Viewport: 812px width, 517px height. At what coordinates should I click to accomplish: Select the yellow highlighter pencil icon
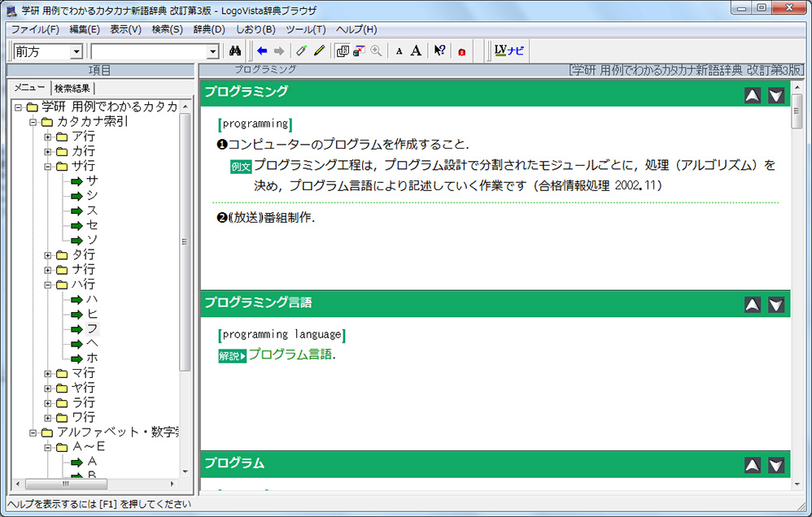coord(319,50)
